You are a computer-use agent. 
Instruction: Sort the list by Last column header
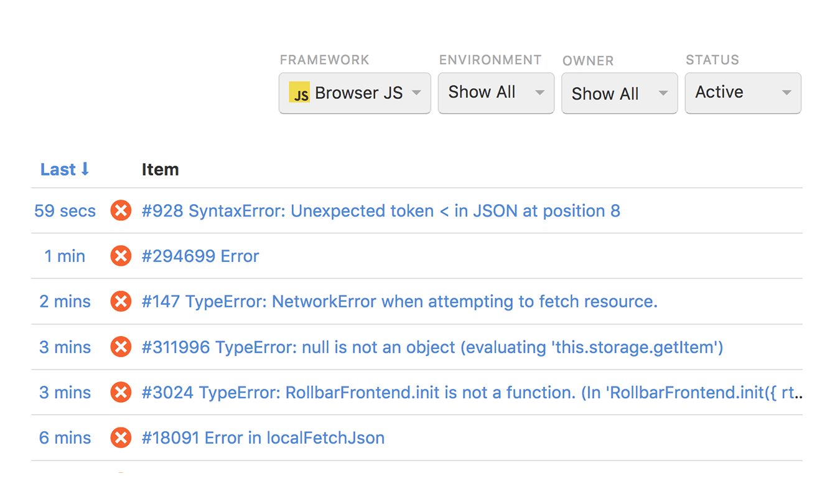click(x=65, y=169)
